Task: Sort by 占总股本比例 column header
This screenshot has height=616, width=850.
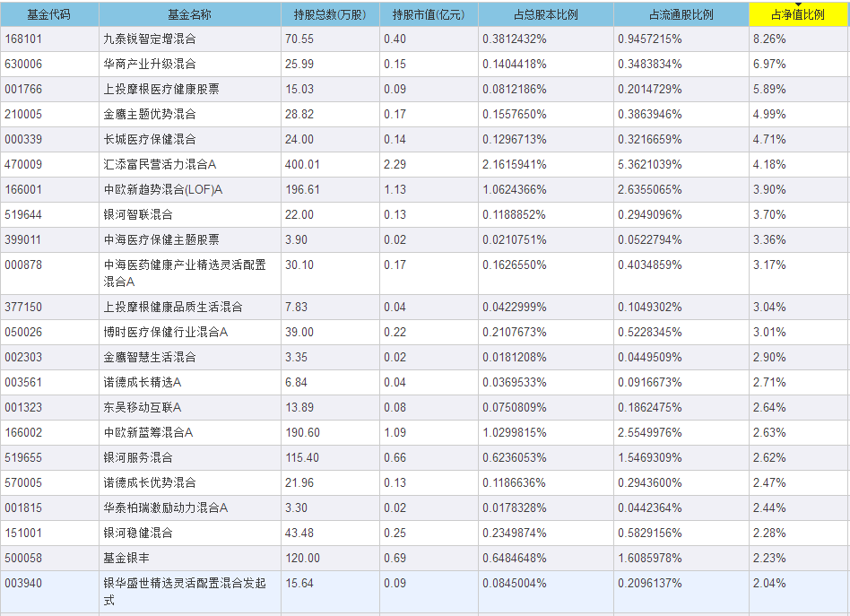Action: 545,15
